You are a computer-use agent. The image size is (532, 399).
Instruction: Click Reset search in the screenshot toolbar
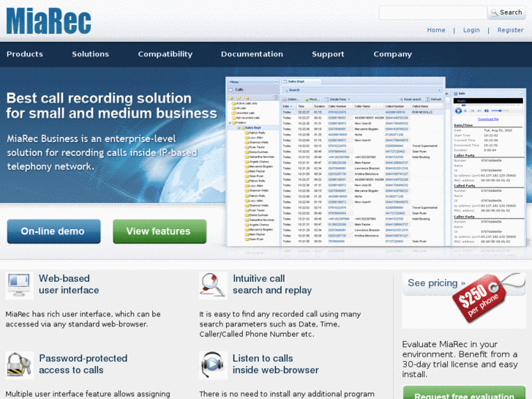pyautogui.click(x=411, y=100)
